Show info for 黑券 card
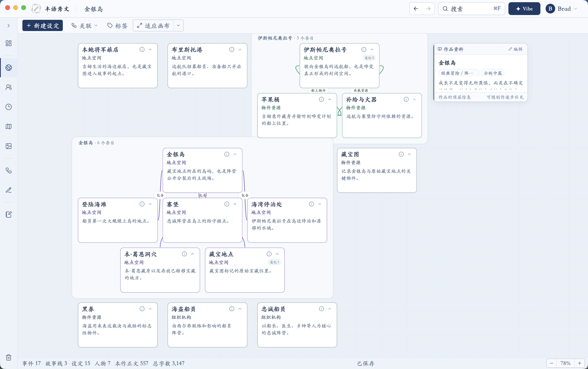The width and height of the screenshot is (588, 369). 142,309
